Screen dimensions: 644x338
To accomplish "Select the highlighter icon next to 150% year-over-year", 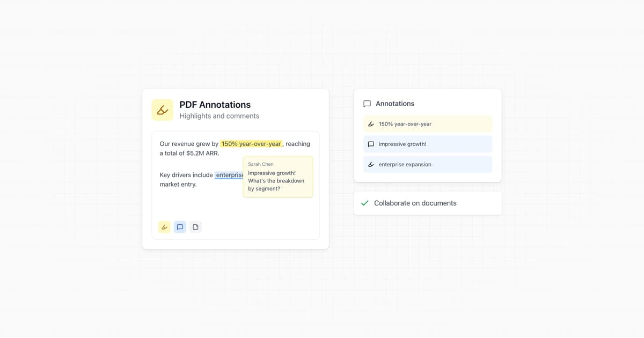I will tap(371, 123).
